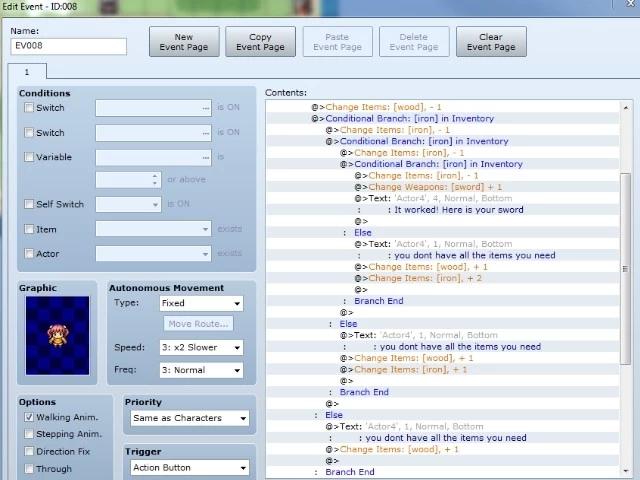This screenshot has height=480, width=640.
Task: Click the Clear Event Page button
Action: [x=491, y=42]
